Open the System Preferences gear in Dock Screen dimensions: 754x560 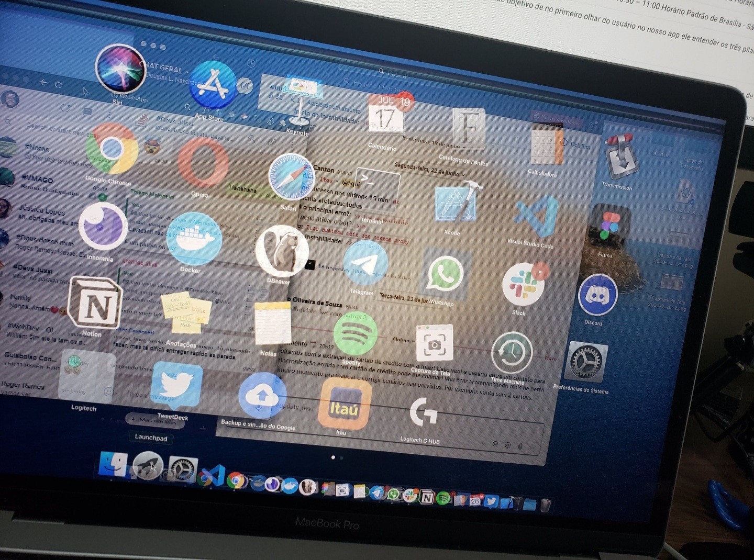pyautogui.click(x=182, y=471)
